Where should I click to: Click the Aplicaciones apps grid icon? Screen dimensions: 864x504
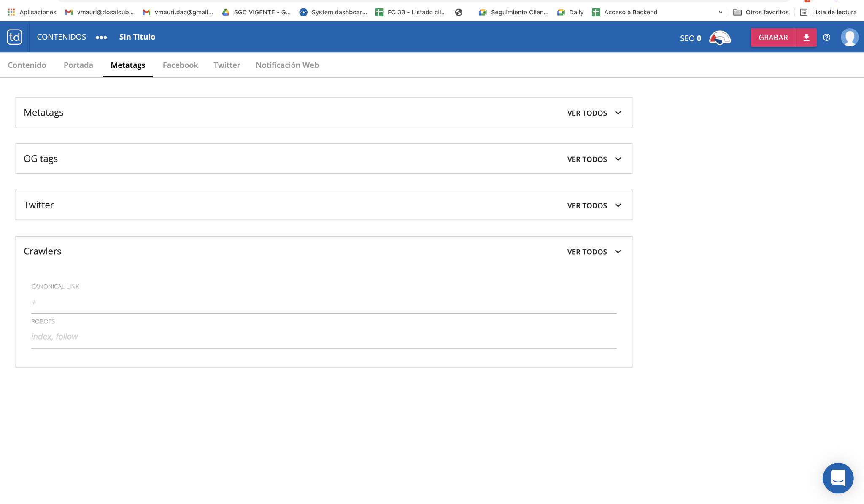11,12
